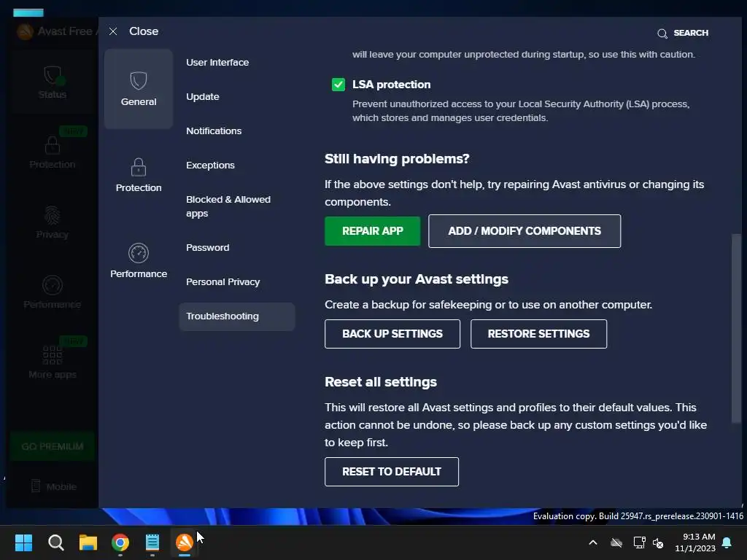Click the Close label text
The width and height of the screenshot is (747, 560).
144,31
